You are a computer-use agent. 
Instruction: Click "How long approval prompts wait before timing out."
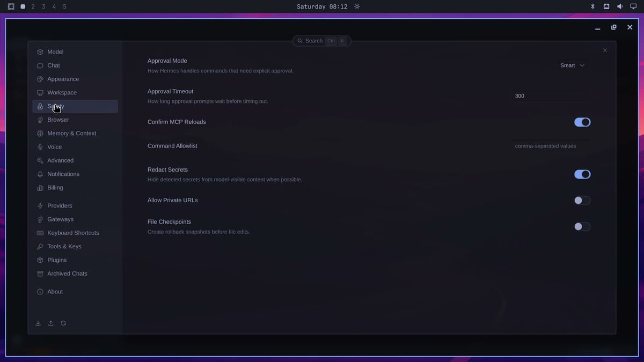[x=208, y=101]
